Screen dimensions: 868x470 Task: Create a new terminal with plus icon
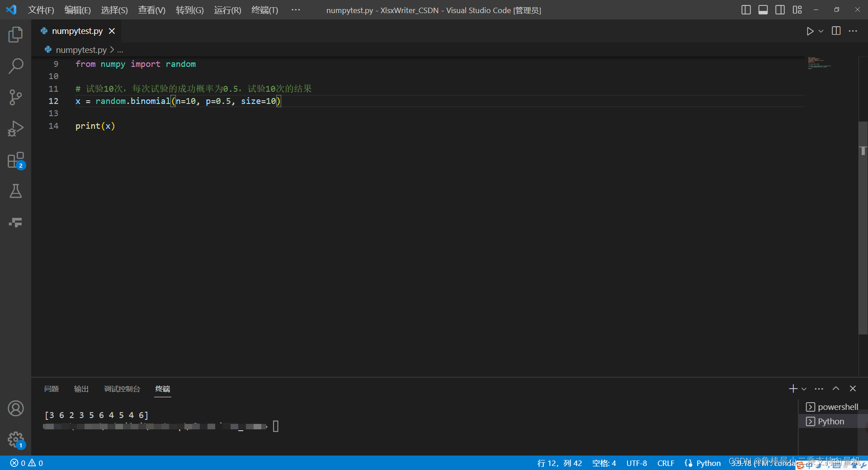pyautogui.click(x=793, y=389)
